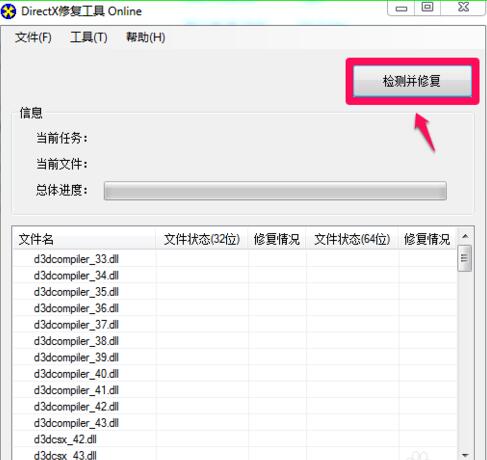Click the scrollbar up arrow
Image resolution: width=487 pixels, height=460 pixels.
pyautogui.click(x=465, y=237)
